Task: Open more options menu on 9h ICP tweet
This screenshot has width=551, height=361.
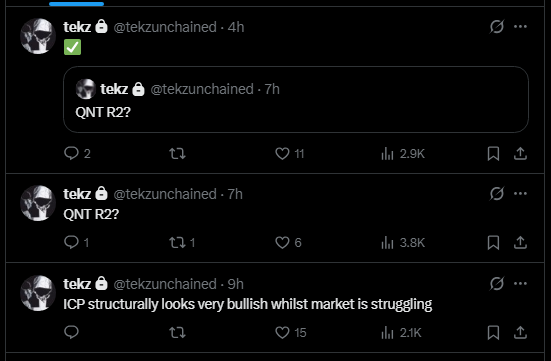Action: click(x=520, y=284)
